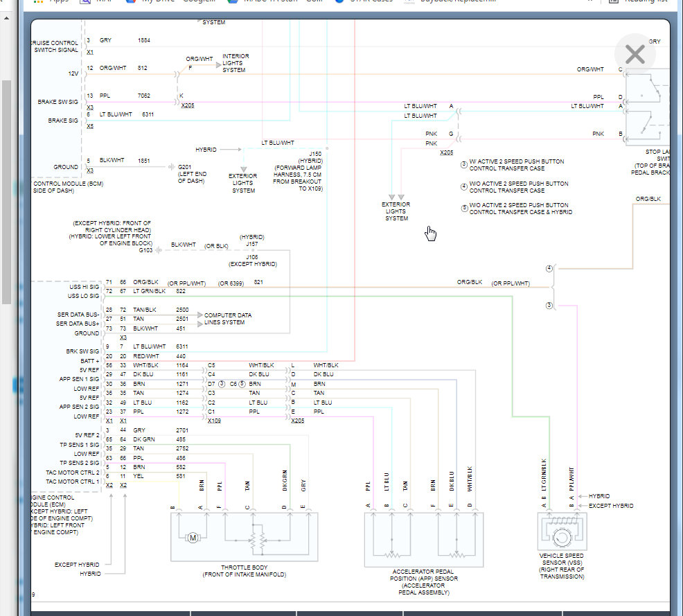Click 'W/ ACTIVE 2 SPEED PUSH BUTTON' note text
683x616 pixels.
click(x=517, y=161)
